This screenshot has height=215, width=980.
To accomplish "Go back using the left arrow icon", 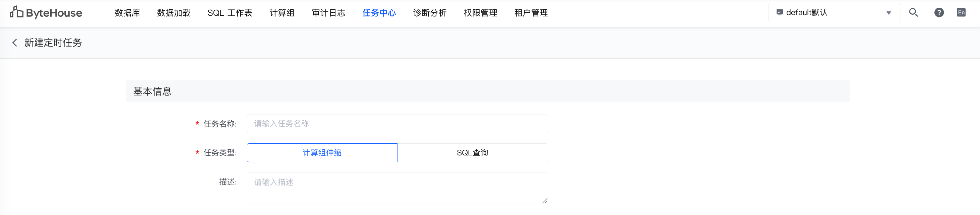I will 15,43.
